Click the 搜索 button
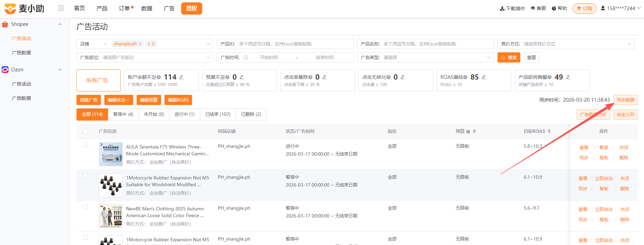 click(x=509, y=57)
